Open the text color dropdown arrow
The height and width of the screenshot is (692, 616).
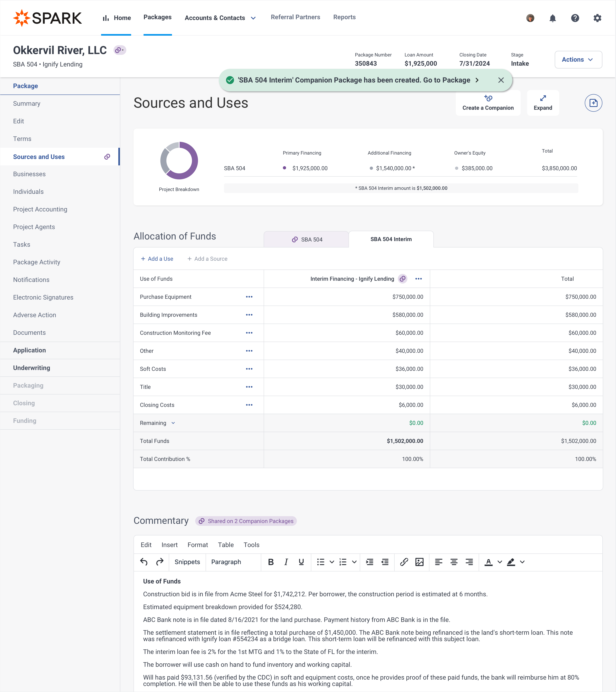(499, 562)
